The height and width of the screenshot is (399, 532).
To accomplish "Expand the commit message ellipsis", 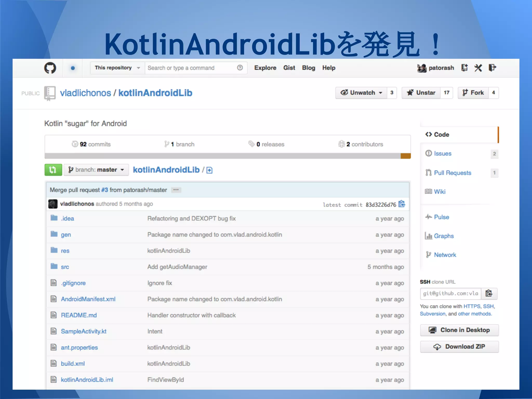I will point(176,190).
